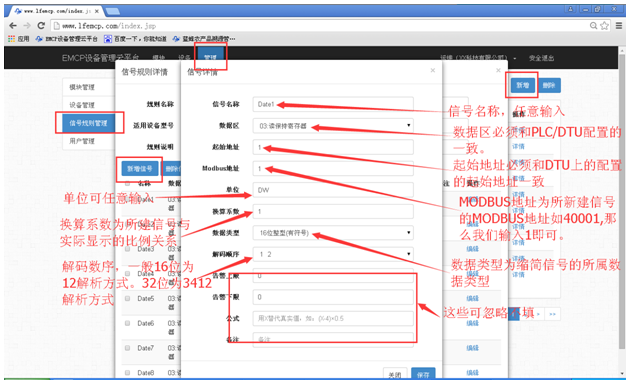
Task: Open the 解码顺序 dropdown
Action: point(333,254)
